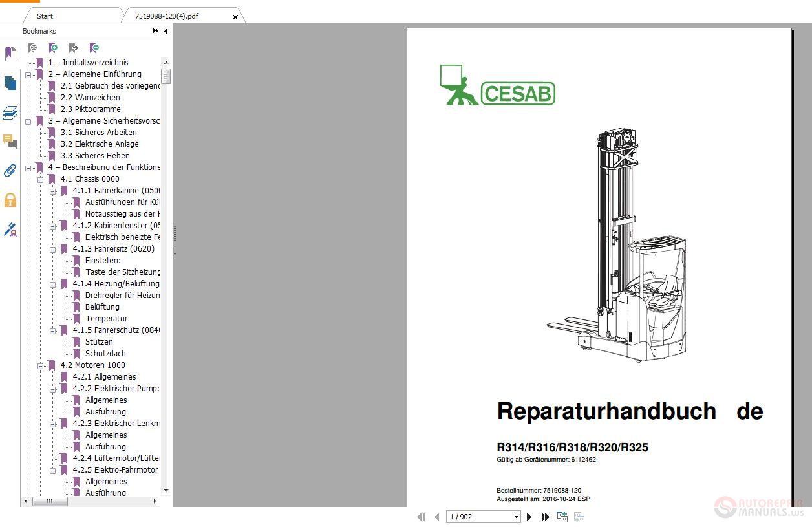
Task: Open bookmark Drehregler für Heizung
Action: [123, 296]
